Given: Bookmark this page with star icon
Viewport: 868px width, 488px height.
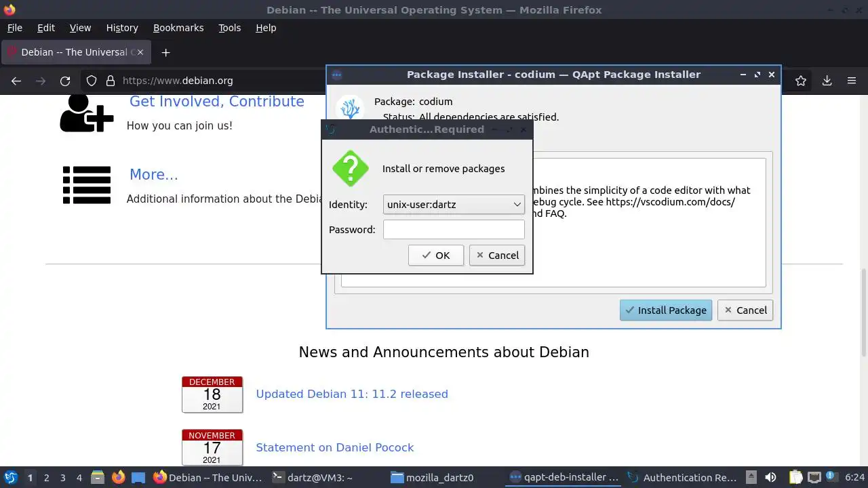Looking at the screenshot, I should (x=801, y=81).
